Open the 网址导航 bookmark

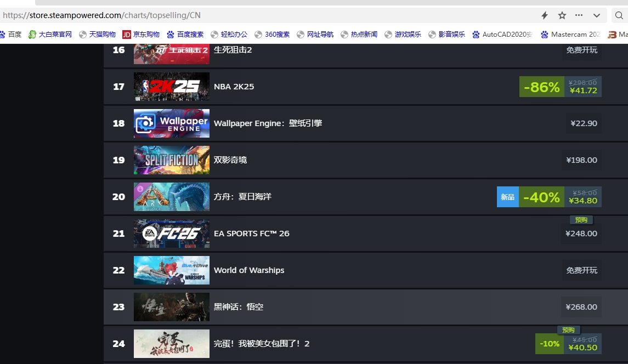coord(315,35)
